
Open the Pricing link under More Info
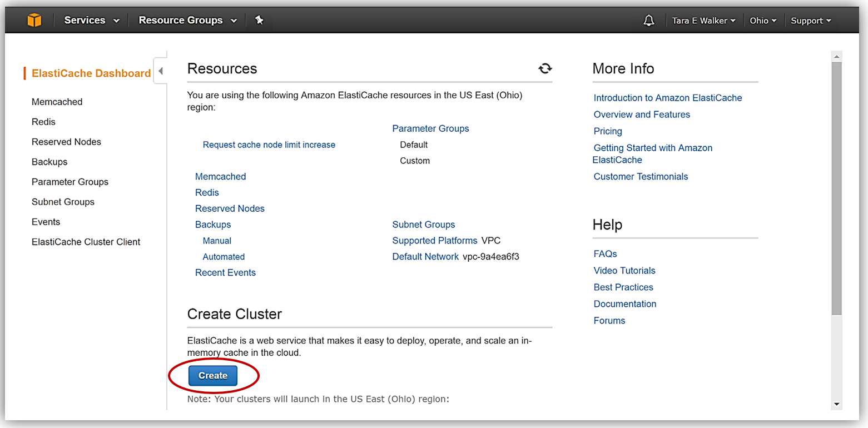point(608,131)
